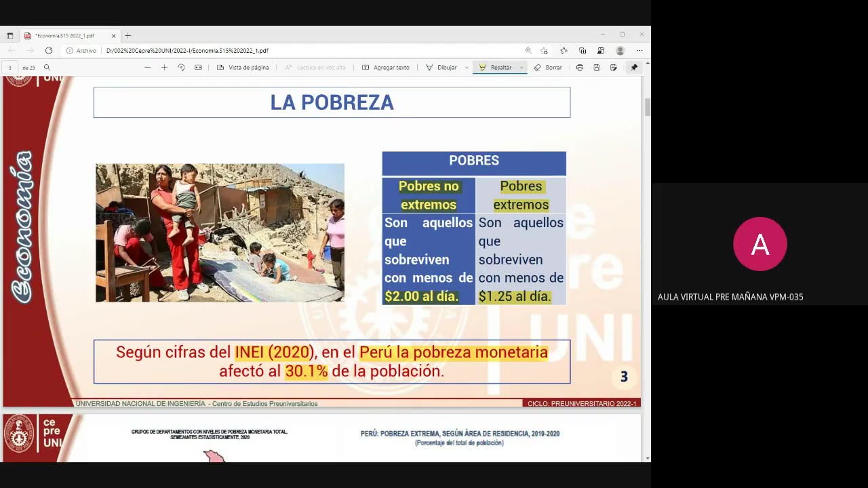Toggle the Resaltar highlight tool
This screenshot has width=868, height=488.
pyautogui.click(x=495, y=68)
